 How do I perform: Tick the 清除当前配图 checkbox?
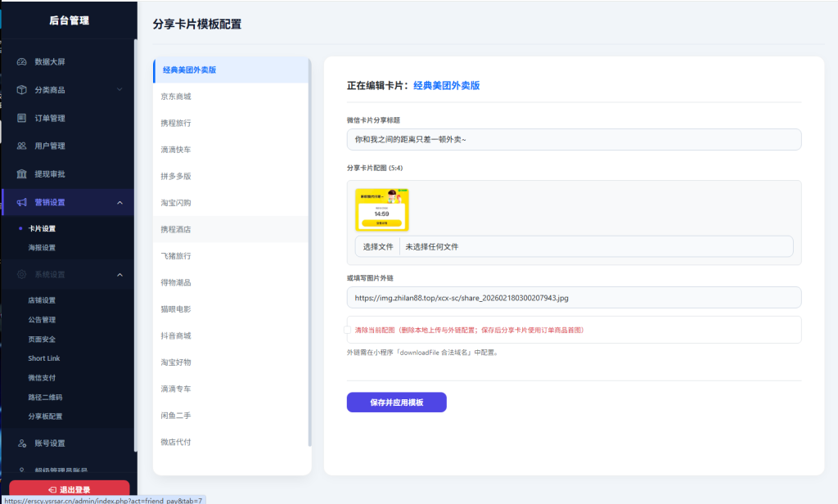(347, 330)
